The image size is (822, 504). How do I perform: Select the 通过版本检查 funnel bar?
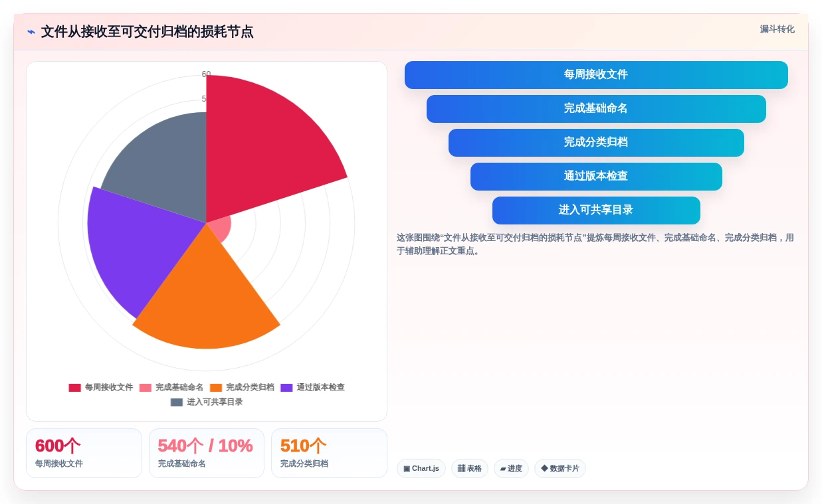pos(596,177)
